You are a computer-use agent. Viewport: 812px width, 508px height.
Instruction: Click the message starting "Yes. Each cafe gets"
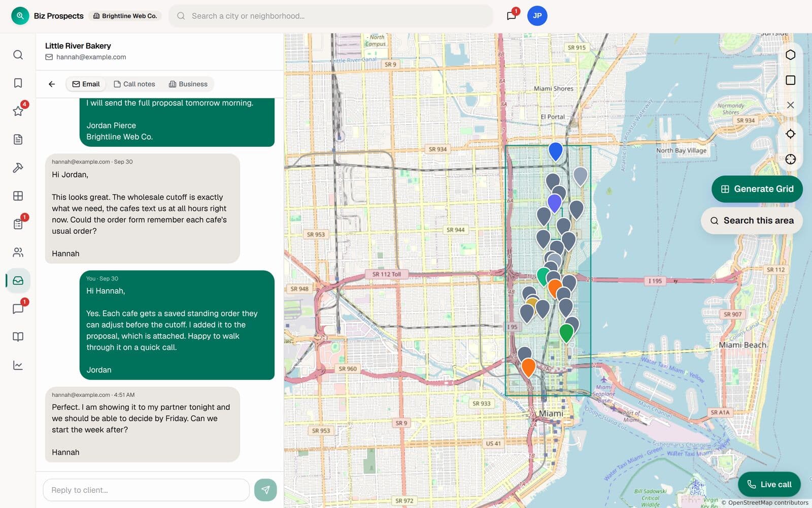[177, 325]
